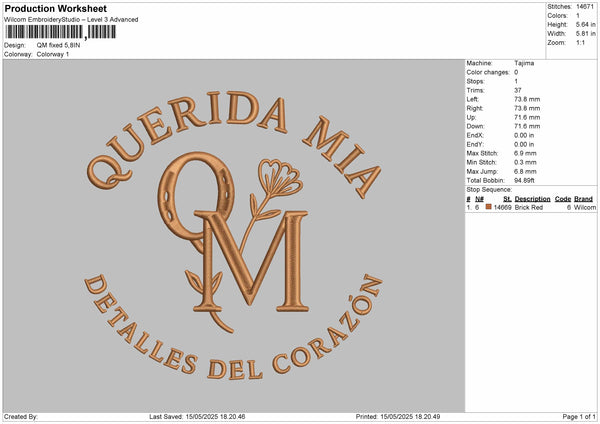This screenshot has height=424, width=600.
Task: Select the 'Printed: 15/05/2025 18.20.49' text
Action: [398, 417]
